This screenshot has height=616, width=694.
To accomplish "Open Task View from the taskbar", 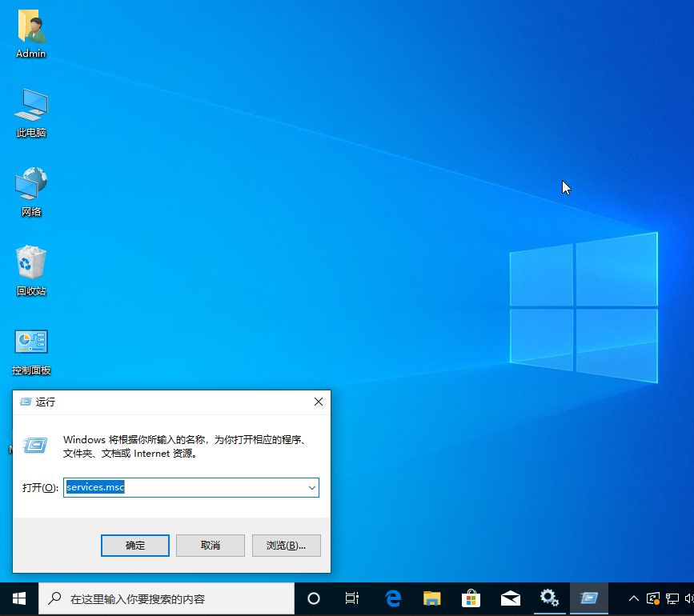I will tap(352, 598).
